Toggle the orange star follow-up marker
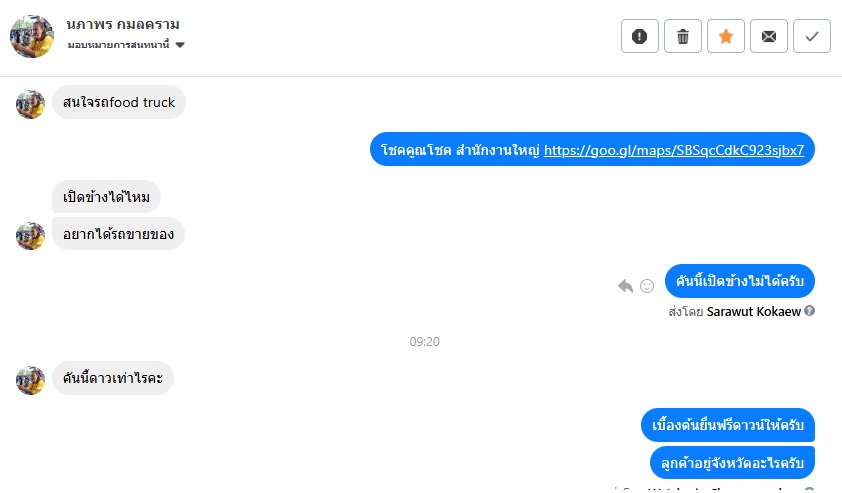842x493 pixels. [725, 37]
